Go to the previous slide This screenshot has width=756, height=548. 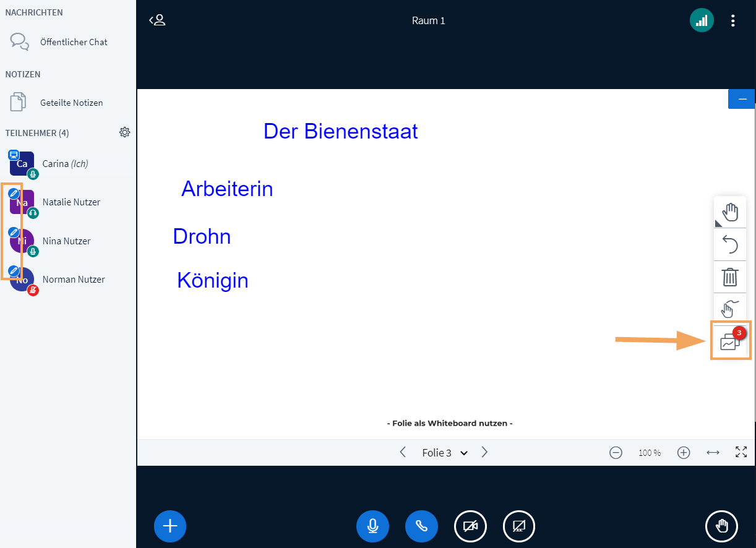pyautogui.click(x=403, y=452)
